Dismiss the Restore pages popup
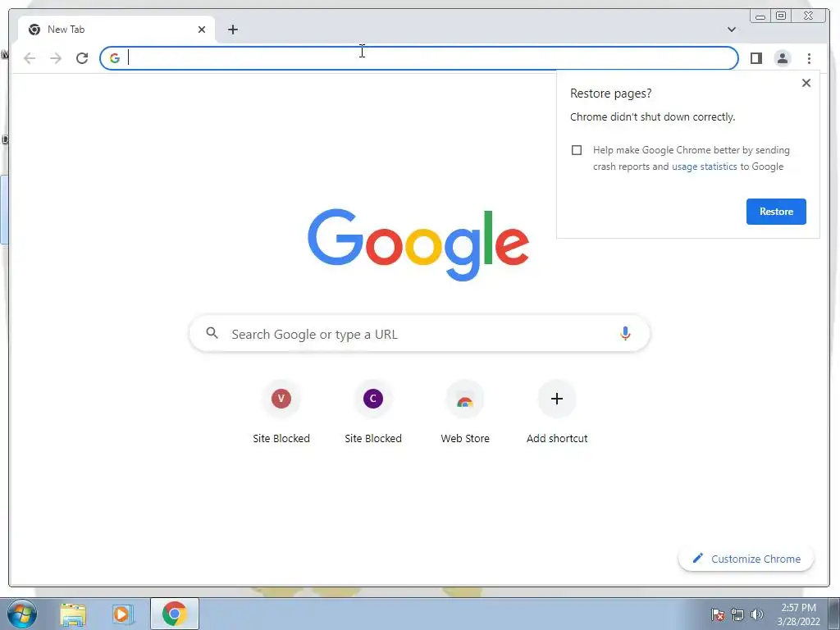Viewport: 840px width, 630px height. coord(806,83)
